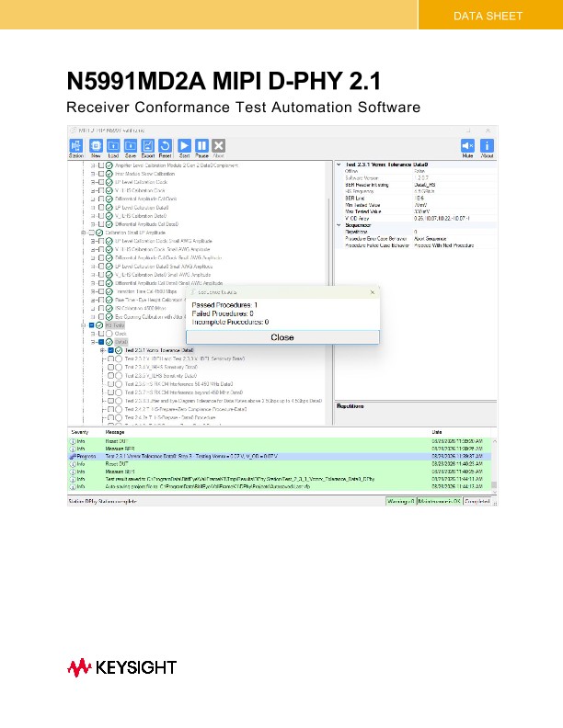The image size is (563, 728).
Task: Close the results dialog with X
Action: [x=372, y=292]
